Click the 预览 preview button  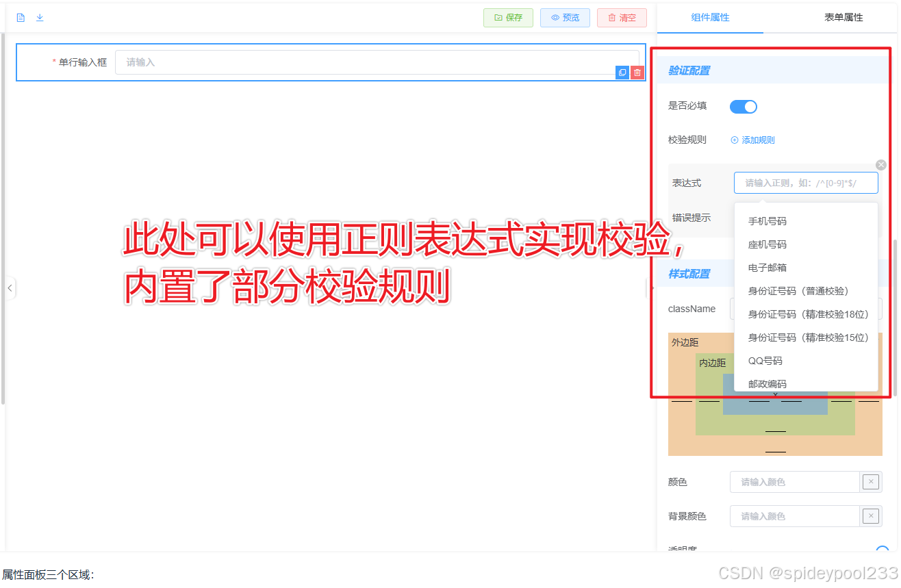point(565,18)
